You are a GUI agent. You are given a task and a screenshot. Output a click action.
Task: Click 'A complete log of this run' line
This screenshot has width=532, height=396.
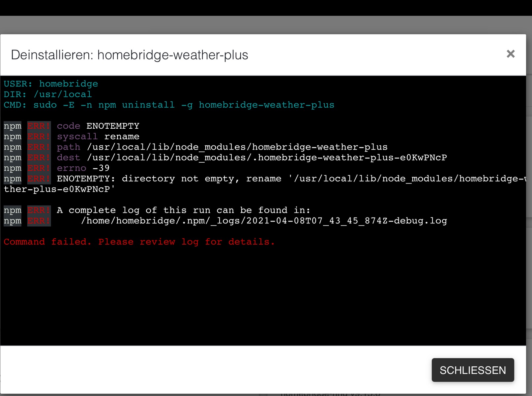[x=183, y=211]
